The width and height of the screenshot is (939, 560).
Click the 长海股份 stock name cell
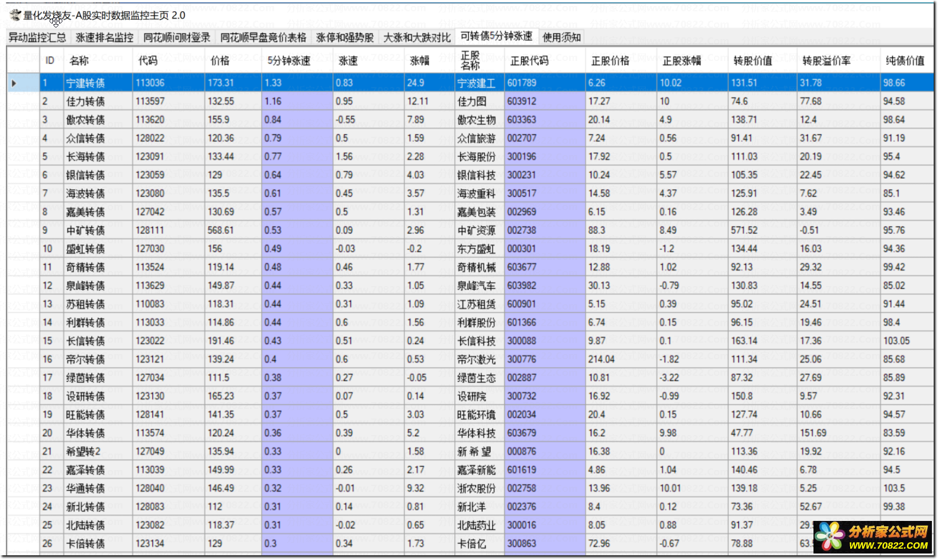479,157
